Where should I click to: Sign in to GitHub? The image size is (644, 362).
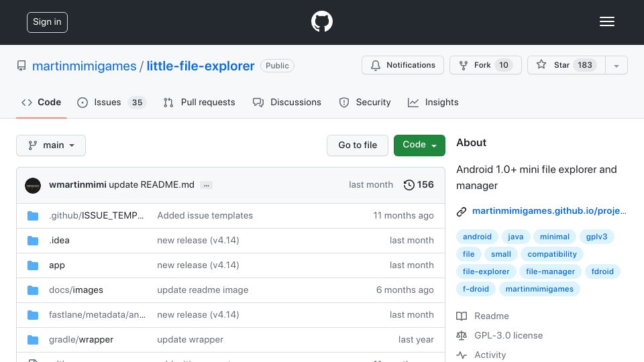(47, 22)
